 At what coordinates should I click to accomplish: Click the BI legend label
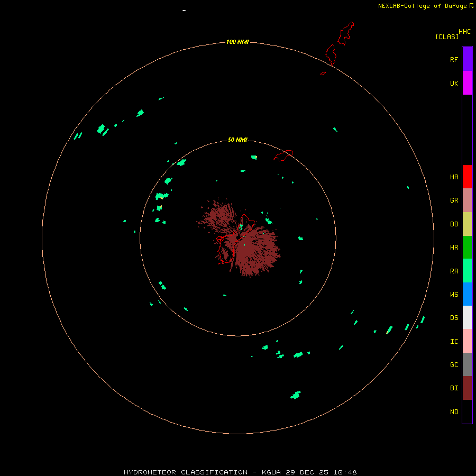[x=454, y=388]
